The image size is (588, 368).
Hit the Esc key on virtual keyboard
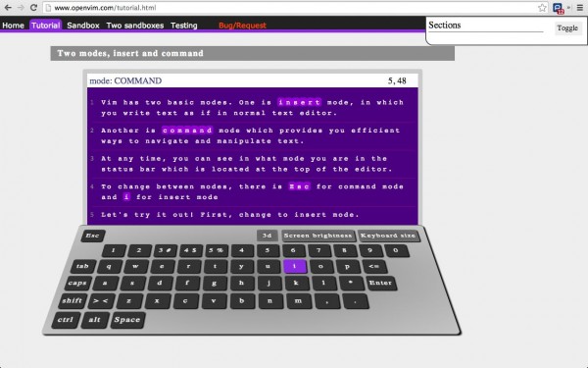[x=93, y=236]
